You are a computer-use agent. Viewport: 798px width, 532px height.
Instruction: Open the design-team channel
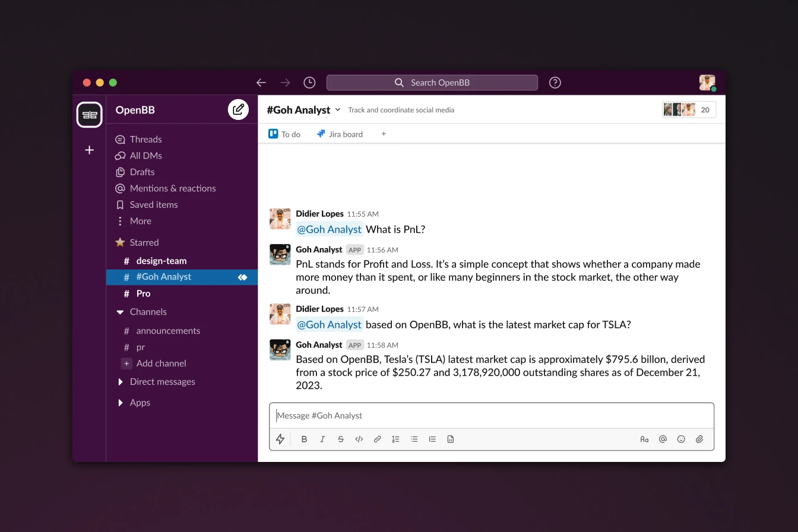click(x=161, y=261)
